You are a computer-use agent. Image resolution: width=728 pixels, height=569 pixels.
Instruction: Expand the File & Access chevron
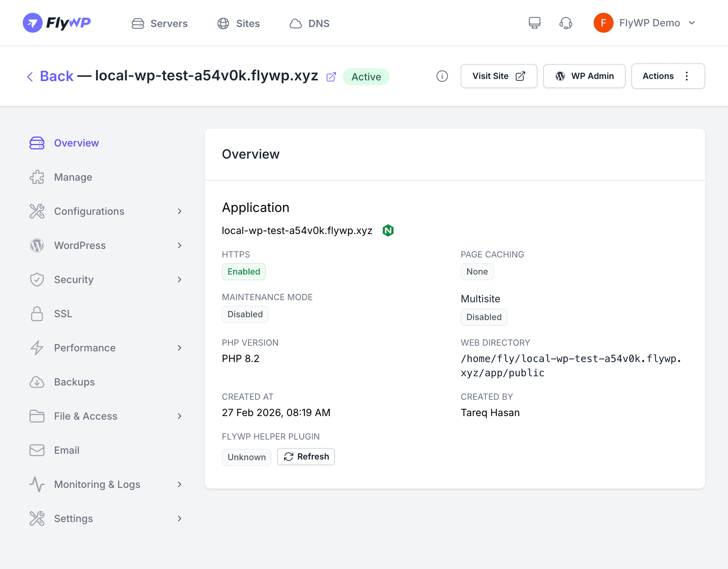[180, 416]
